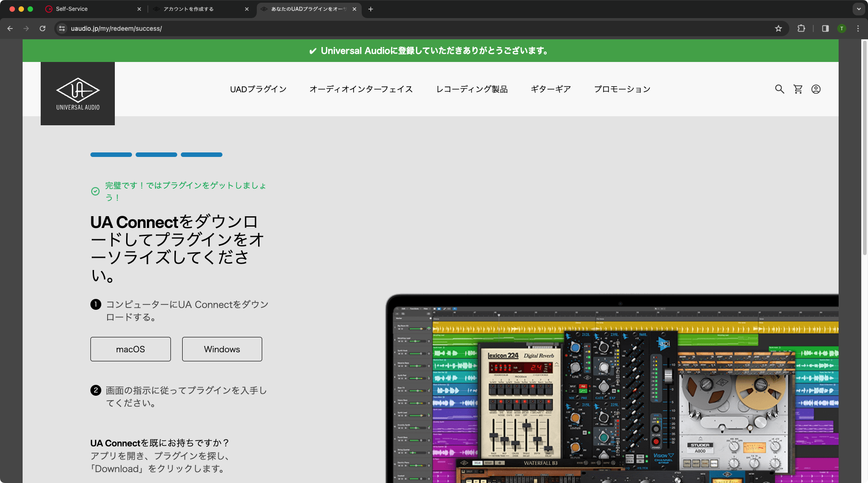
Task: Click step one コンピューターにUA Connect text
Action: [187, 311]
